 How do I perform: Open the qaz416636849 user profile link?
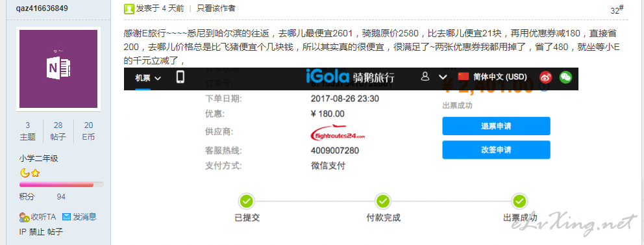click(x=42, y=8)
